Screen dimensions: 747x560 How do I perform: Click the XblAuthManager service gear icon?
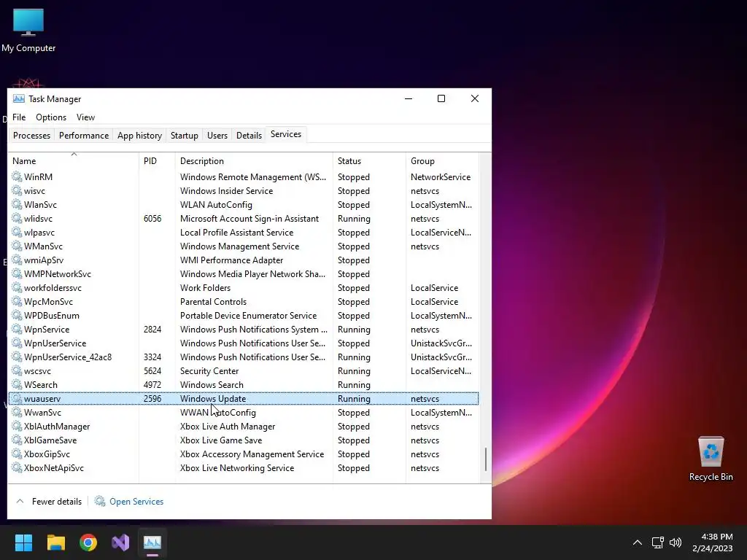[17, 426]
